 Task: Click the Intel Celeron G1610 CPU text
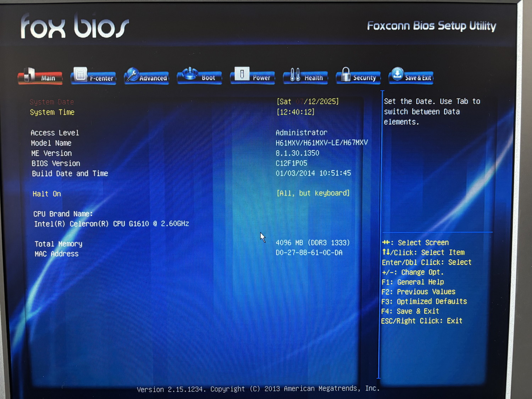tap(111, 224)
